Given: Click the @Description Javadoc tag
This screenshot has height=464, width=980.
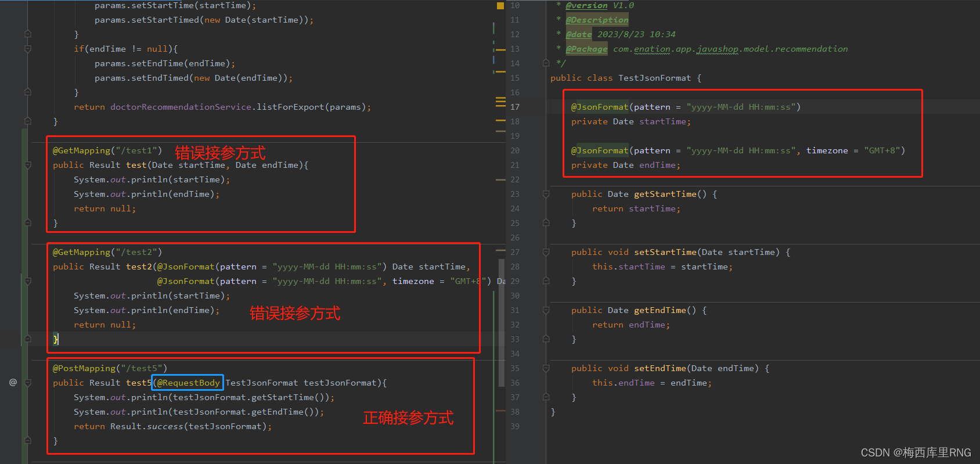Looking at the screenshot, I should click(x=597, y=20).
